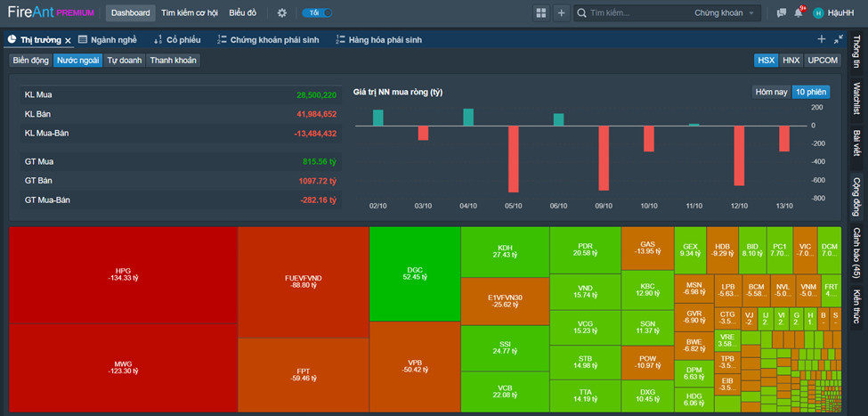Open the grid layout icon
The height and width of the screenshot is (416, 868).
541,12
